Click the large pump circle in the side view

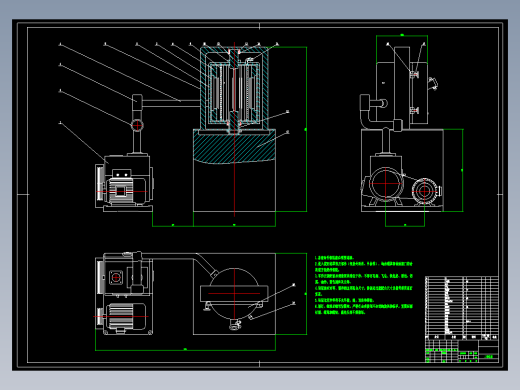386,183
